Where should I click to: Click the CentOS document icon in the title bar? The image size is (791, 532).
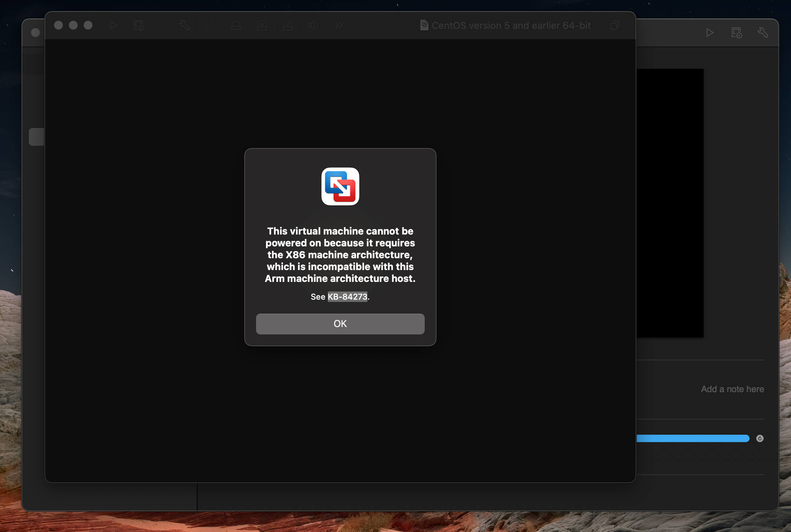424,25
